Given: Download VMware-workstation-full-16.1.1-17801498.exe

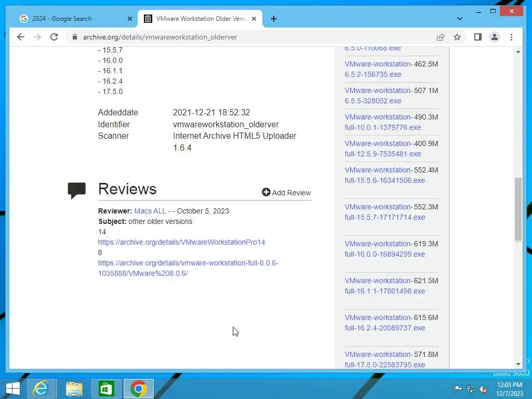Looking at the screenshot, I should (385, 286).
